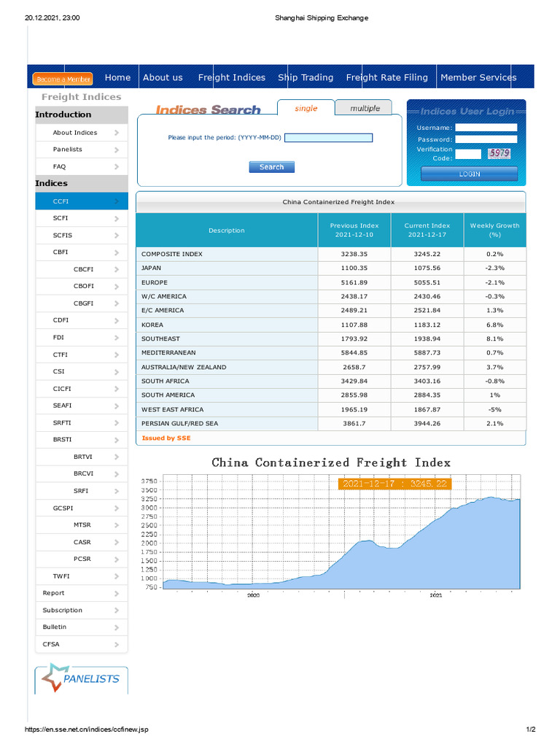The width and height of the screenshot is (560, 747).
Task: Expand the CBFI arrow
Action: 117,252
